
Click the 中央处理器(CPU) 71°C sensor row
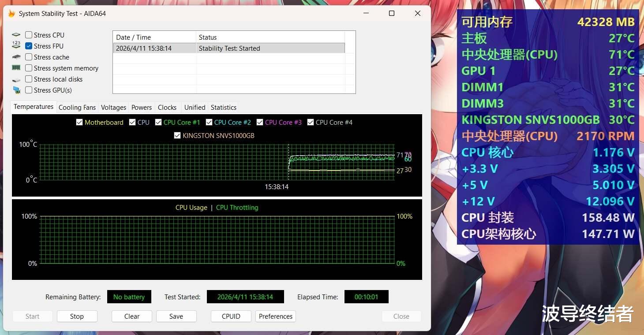point(548,54)
